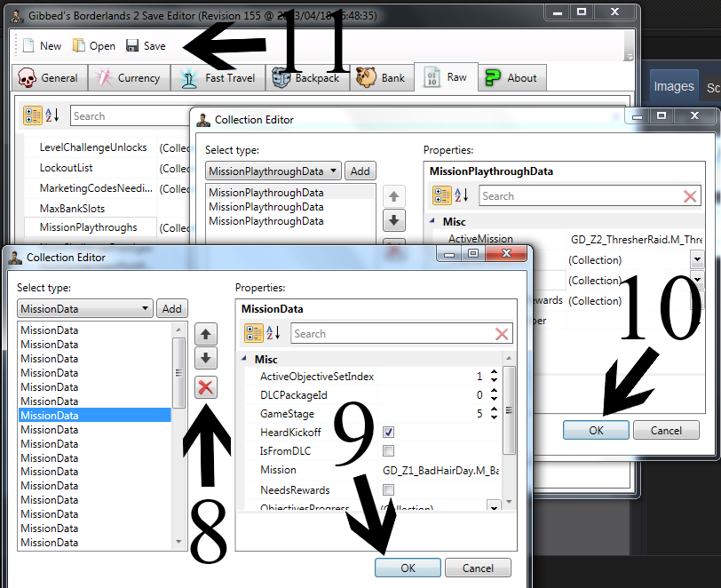Move MissionPlaythroughData item up with arrow button

[394, 196]
